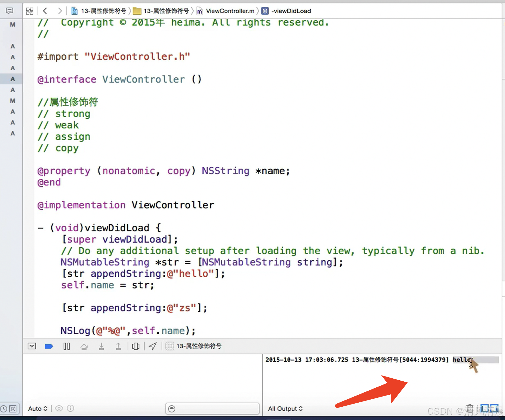The height and width of the screenshot is (420, 505).
Task: Show variable info icon
Action: [x=70, y=409]
